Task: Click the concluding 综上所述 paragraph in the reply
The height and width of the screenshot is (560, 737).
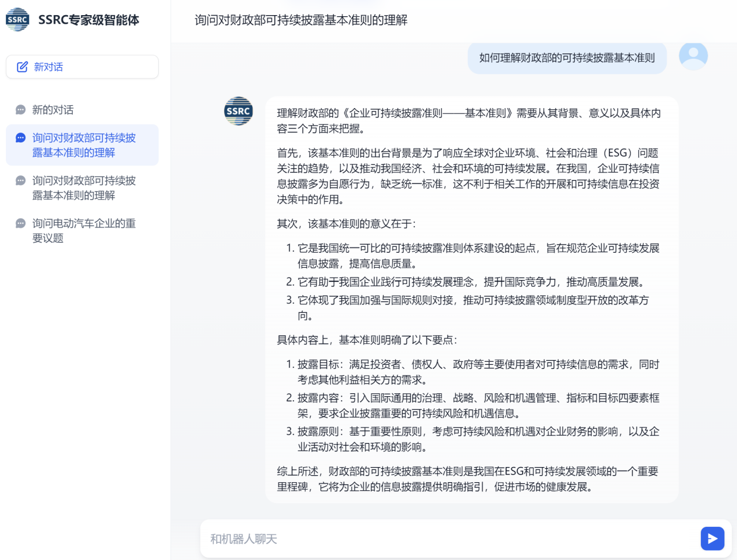Action: 468,479
